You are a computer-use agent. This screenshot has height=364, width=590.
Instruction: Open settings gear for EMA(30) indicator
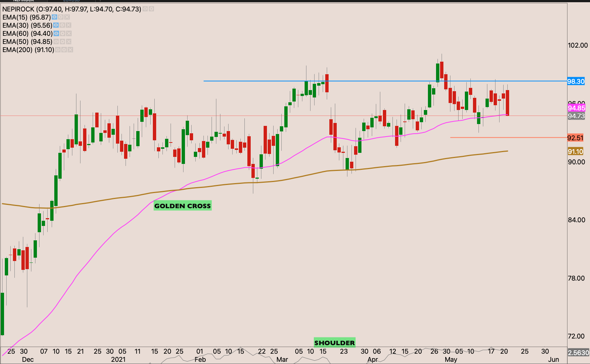click(62, 25)
